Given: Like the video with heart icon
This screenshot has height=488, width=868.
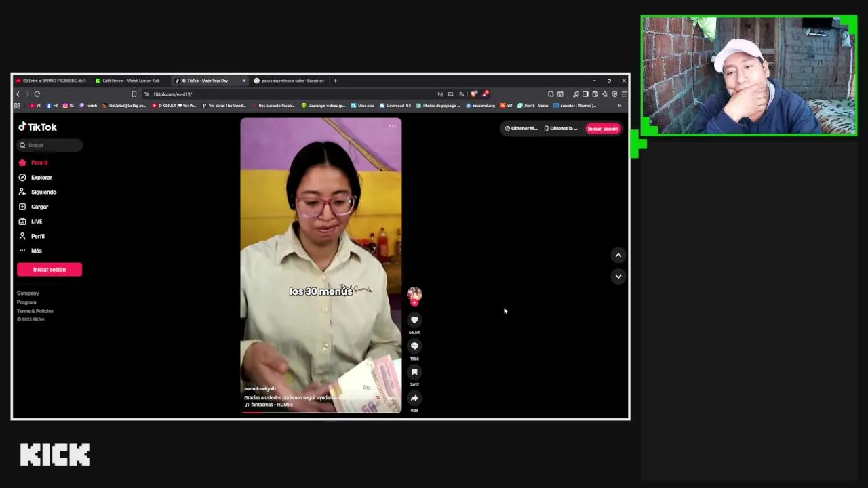Looking at the screenshot, I should pyautogui.click(x=414, y=320).
